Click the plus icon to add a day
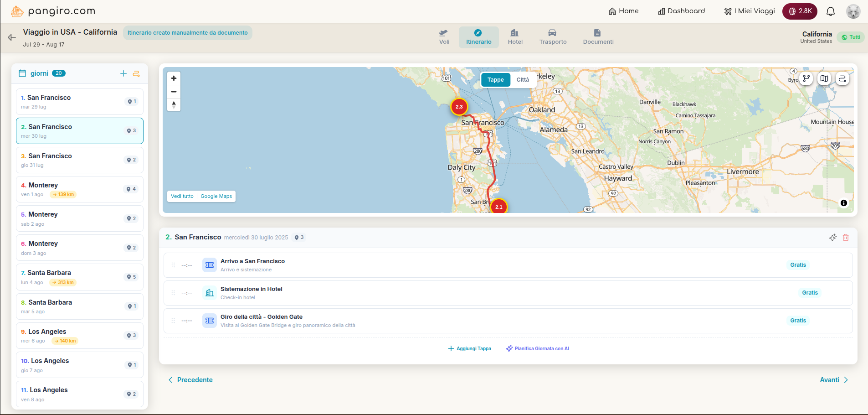The width and height of the screenshot is (868, 415). click(123, 73)
